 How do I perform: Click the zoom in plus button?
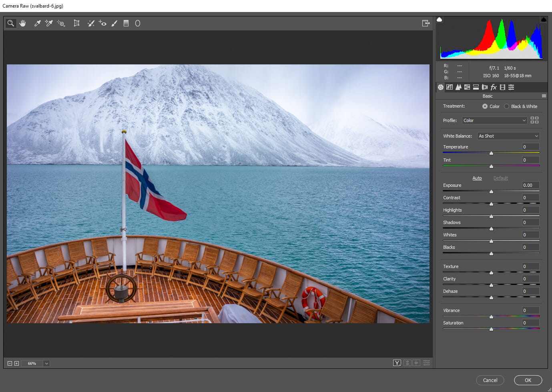[16, 363]
